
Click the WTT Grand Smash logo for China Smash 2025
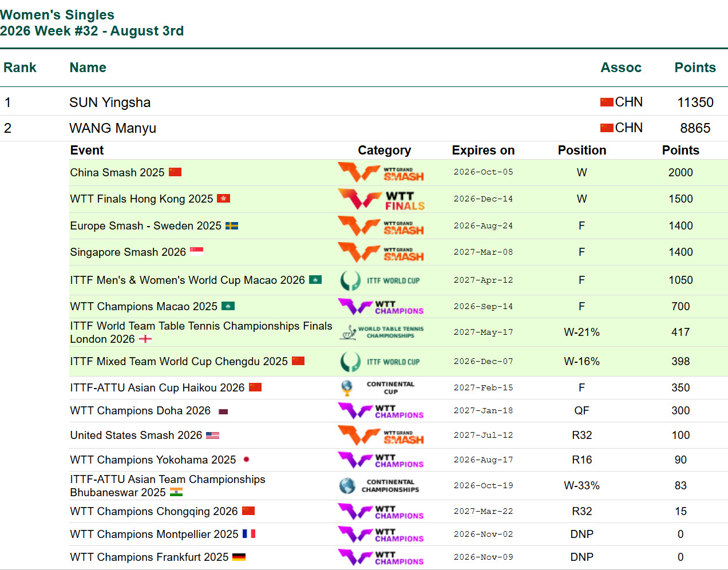coord(381,172)
